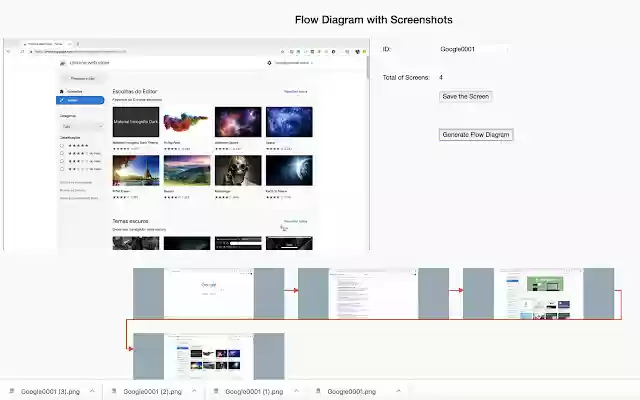Open the gear settings icon in web store header
The height and width of the screenshot is (400, 640).
pos(269,63)
